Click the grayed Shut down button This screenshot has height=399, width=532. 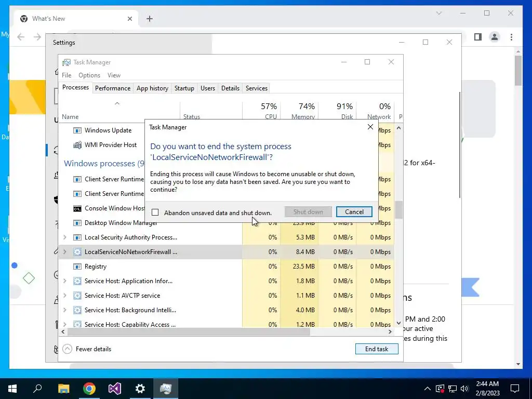click(308, 212)
